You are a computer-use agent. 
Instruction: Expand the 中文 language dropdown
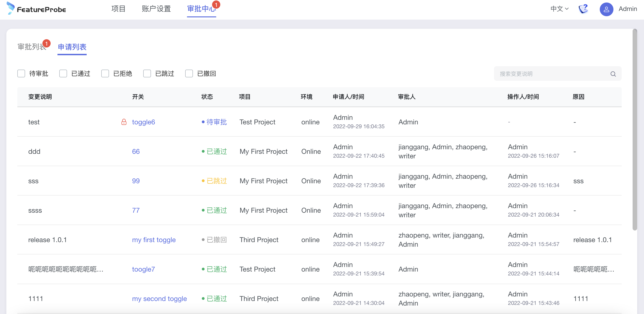[559, 9]
